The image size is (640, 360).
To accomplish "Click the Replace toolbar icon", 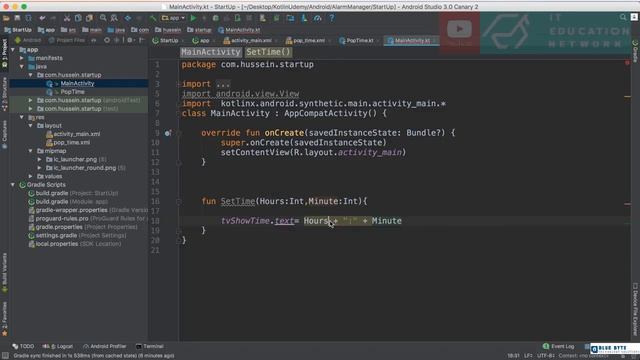I will pos(114,18).
